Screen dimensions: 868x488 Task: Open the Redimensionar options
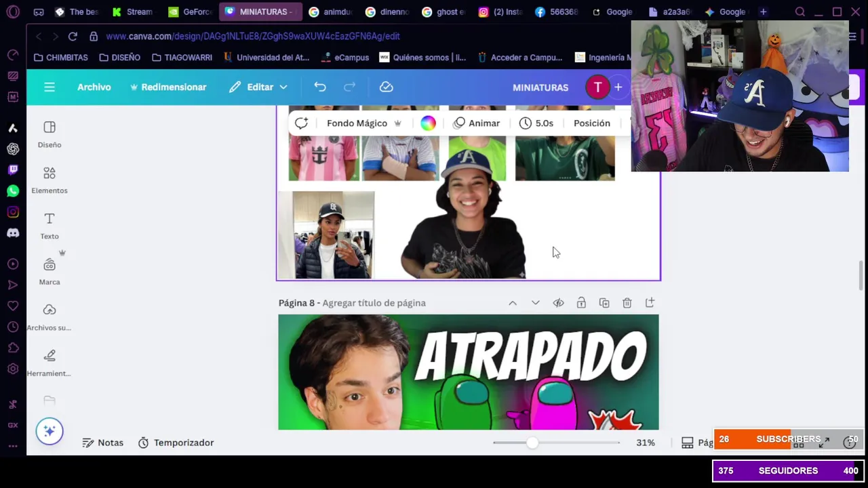tap(167, 87)
